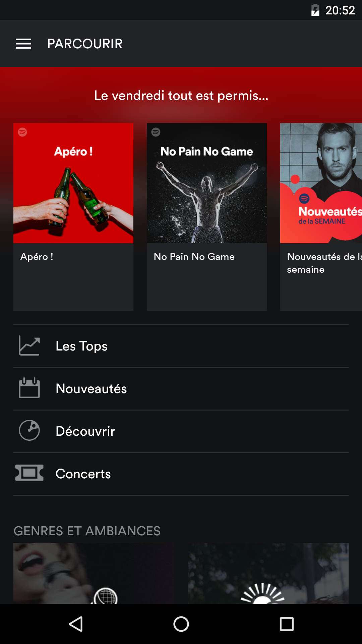Image resolution: width=362 pixels, height=644 pixels.
Task: Tap the No Pain No Game title
Action: pyautogui.click(x=194, y=257)
